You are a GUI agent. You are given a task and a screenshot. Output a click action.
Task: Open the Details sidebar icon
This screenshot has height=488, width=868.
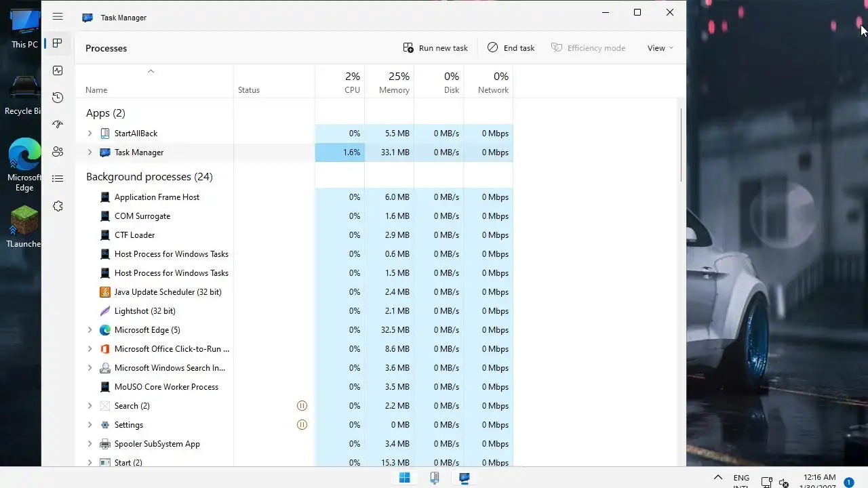58,179
